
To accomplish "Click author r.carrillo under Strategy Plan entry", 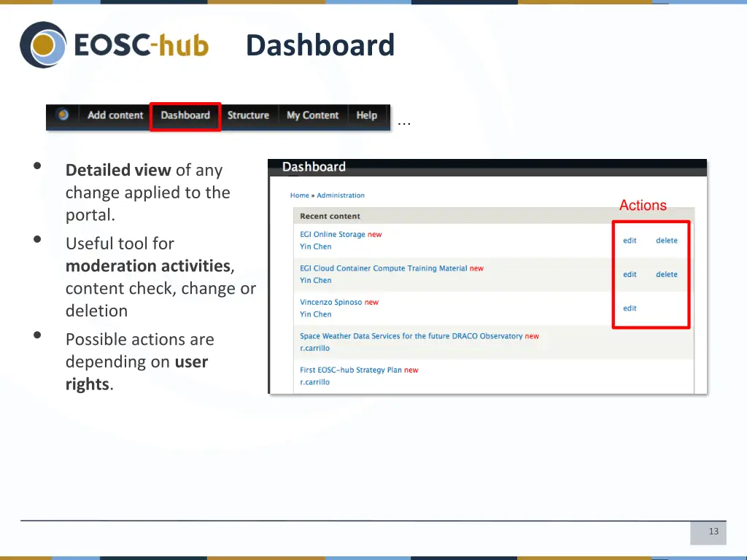I will tap(314, 381).
